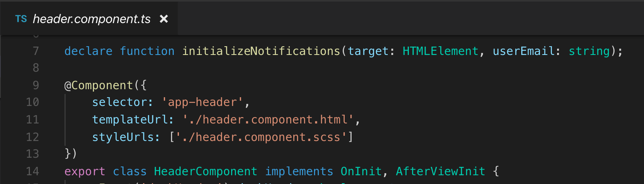This screenshot has height=184, width=644.
Task: Click line number 10 in the gutter
Action: 33,102
